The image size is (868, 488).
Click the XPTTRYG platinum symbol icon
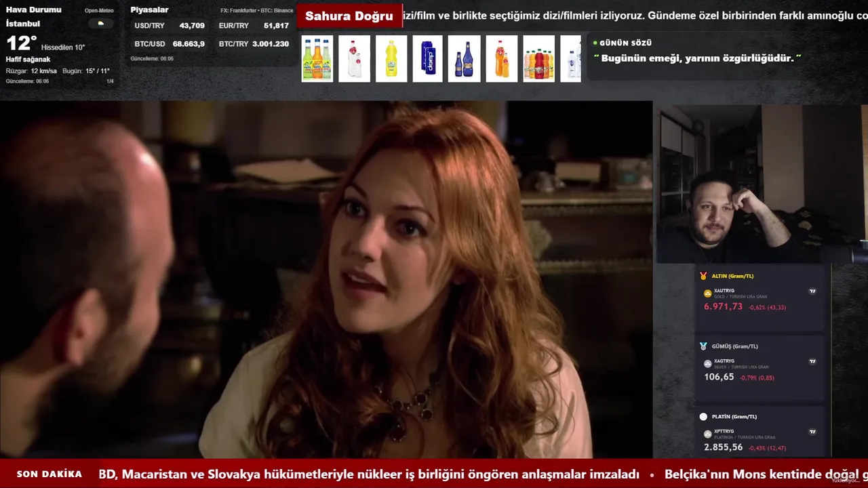point(708,434)
